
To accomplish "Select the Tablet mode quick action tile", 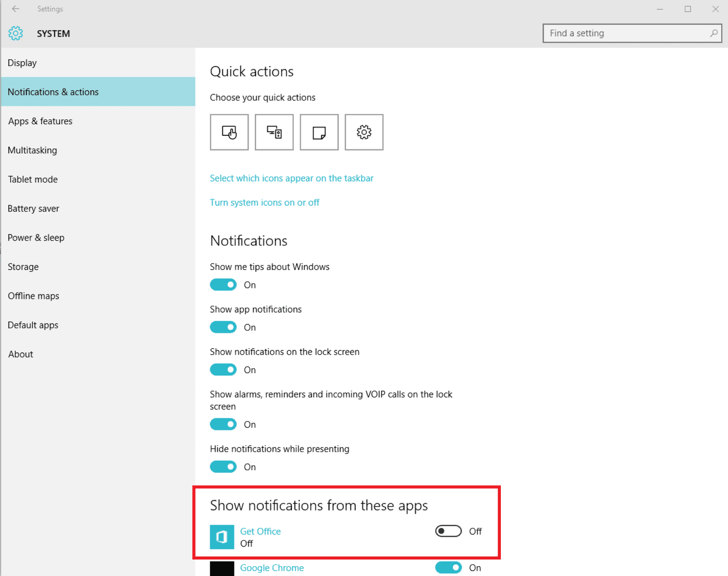I will [229, 132].
